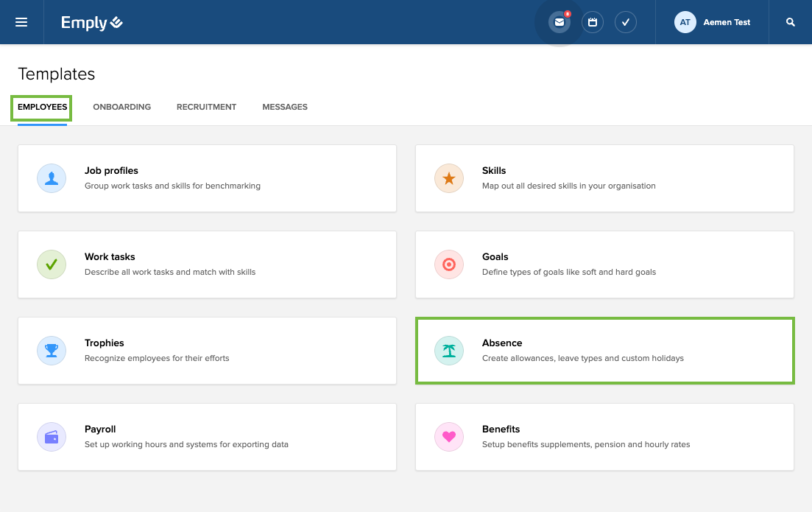Viewport: 812px width, 512px height.
Task: Click the tasks checkmark icon
Action: [626, 22]
